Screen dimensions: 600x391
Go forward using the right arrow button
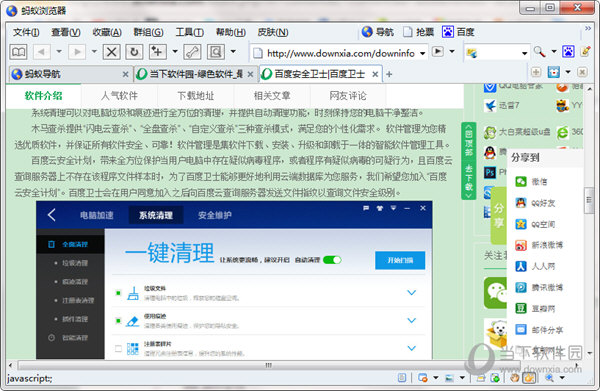[x=77, y=52]
